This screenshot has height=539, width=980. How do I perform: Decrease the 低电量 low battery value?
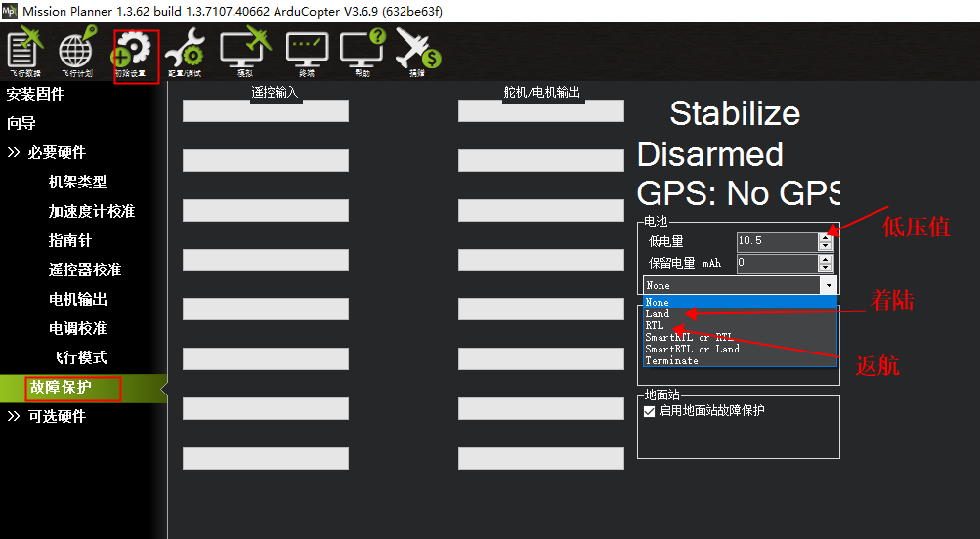826,246
